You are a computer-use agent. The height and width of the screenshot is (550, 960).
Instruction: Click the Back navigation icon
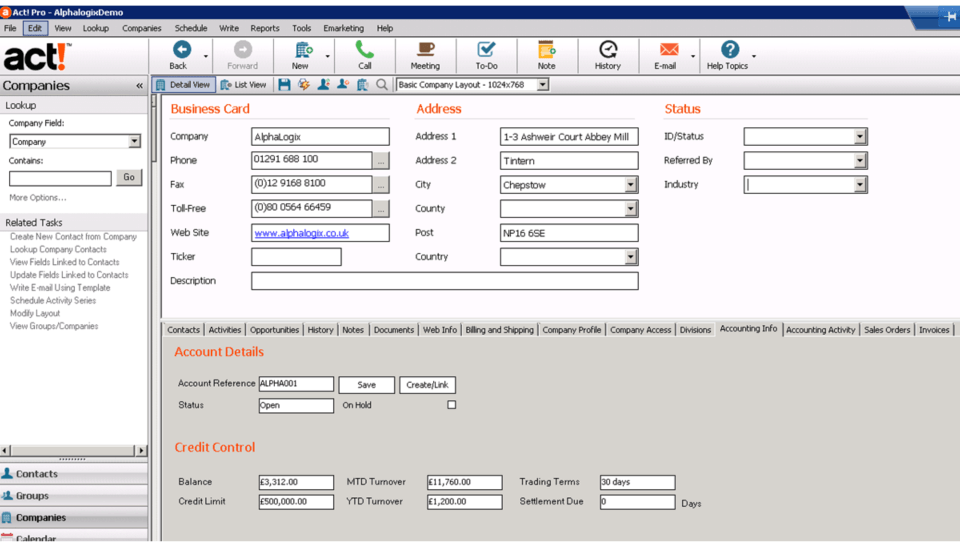point(181,49)
